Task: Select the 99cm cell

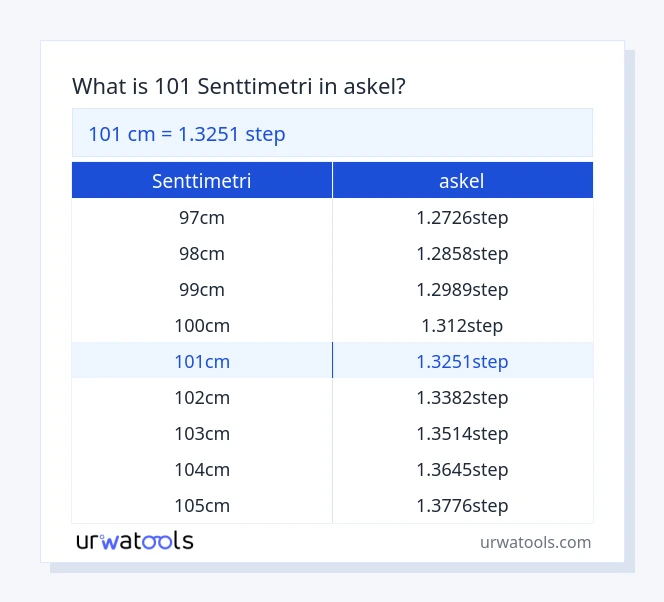Action: pyautogui.click(x=201, y=289)
